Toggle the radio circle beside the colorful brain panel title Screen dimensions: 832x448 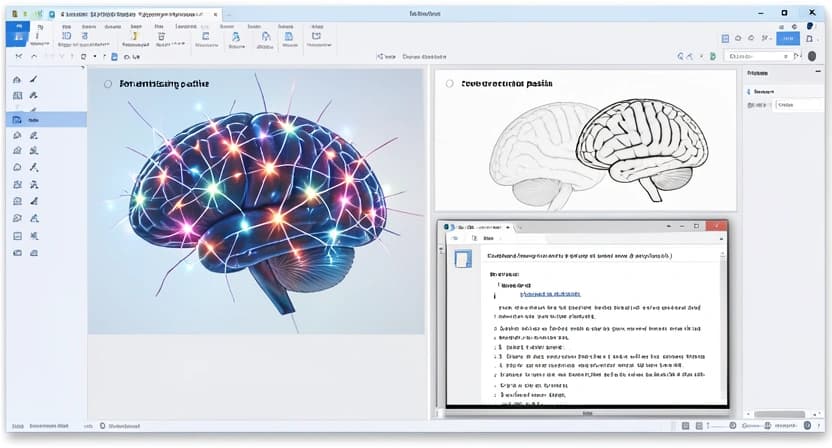coord(108,84)
